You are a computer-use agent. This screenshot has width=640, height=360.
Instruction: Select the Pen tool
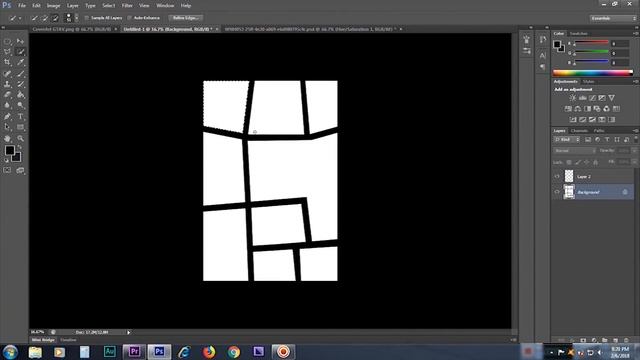[7, 117]
